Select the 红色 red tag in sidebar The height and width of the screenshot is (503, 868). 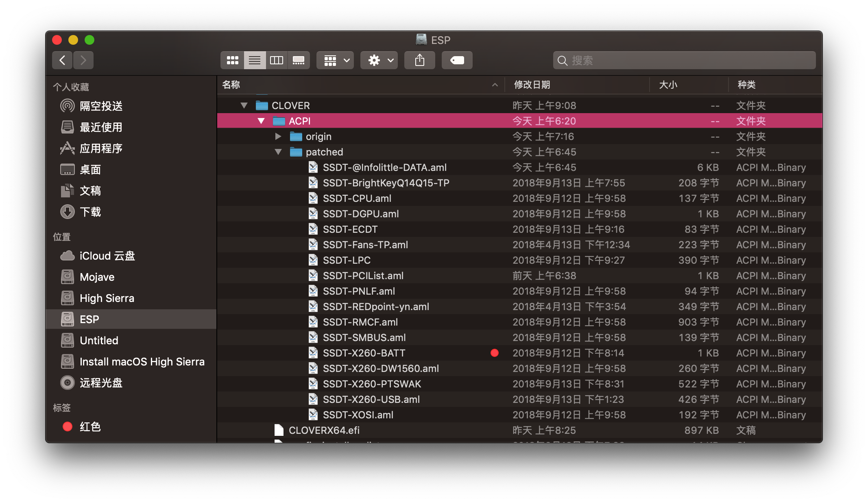[90, 427]
